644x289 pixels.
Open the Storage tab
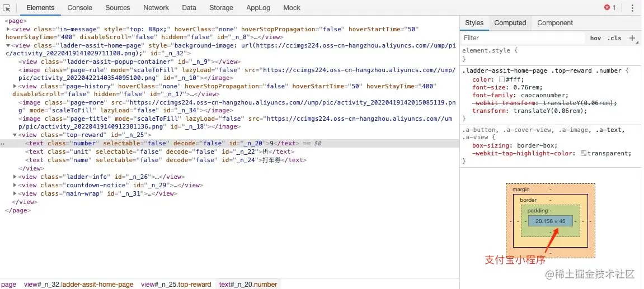click(x=221, y=8)
